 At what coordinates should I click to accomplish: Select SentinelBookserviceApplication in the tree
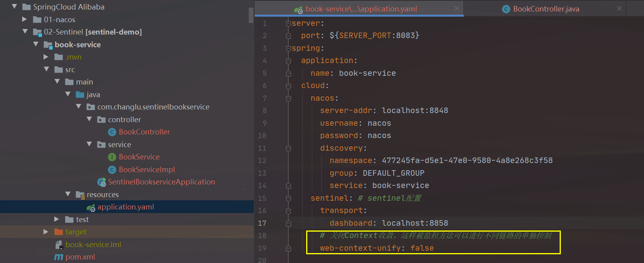coord(162,182)
